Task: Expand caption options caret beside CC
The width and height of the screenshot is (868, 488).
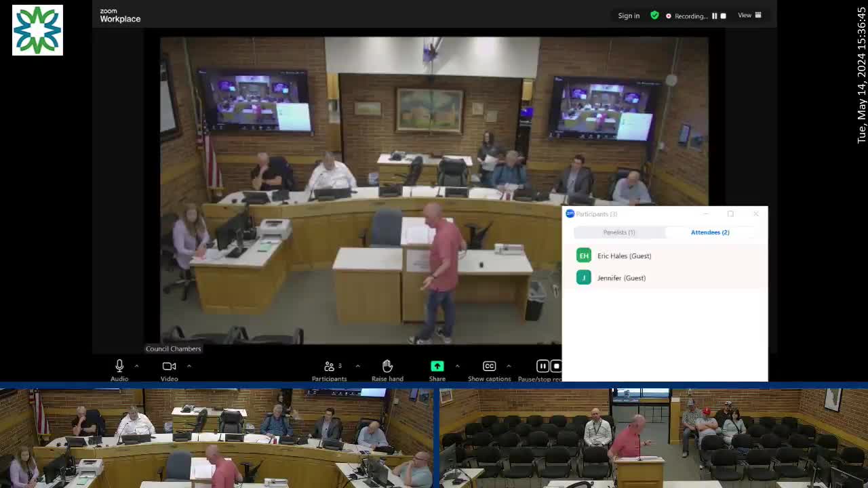Action: tap(509, 366)
